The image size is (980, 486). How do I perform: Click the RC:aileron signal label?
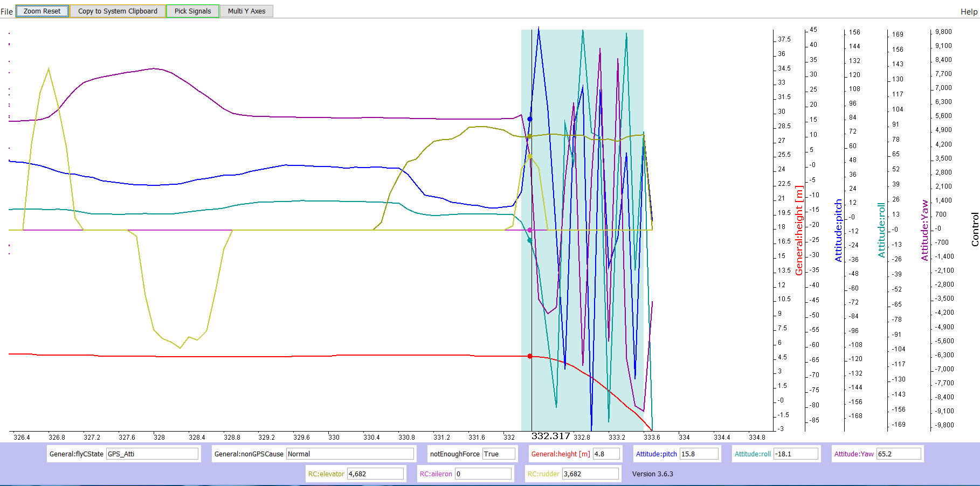pos(436,474)
